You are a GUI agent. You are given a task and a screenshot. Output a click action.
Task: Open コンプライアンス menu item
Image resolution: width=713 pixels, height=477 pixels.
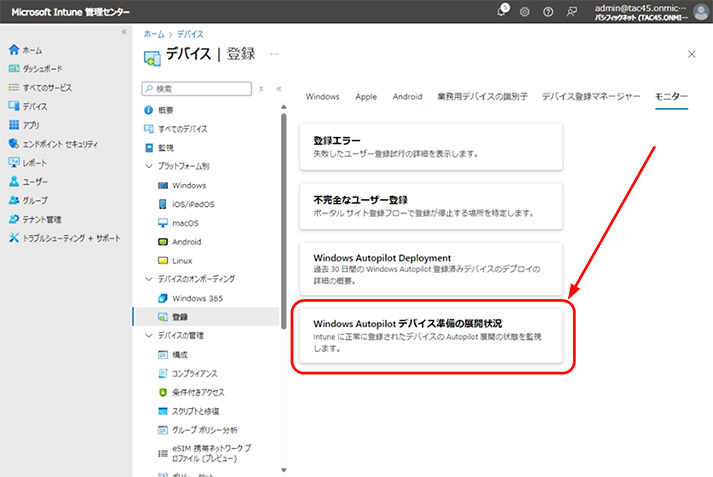[x=187, y=373]
